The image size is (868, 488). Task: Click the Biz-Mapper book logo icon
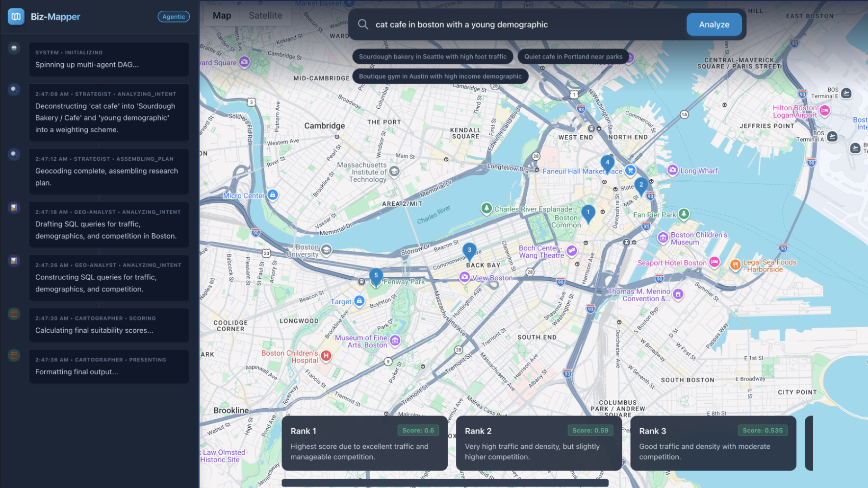pos(15,16)
